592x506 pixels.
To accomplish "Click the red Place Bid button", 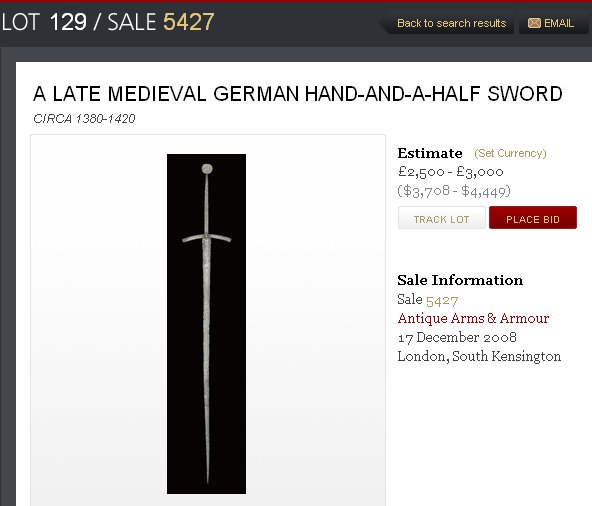I will 533,218.
